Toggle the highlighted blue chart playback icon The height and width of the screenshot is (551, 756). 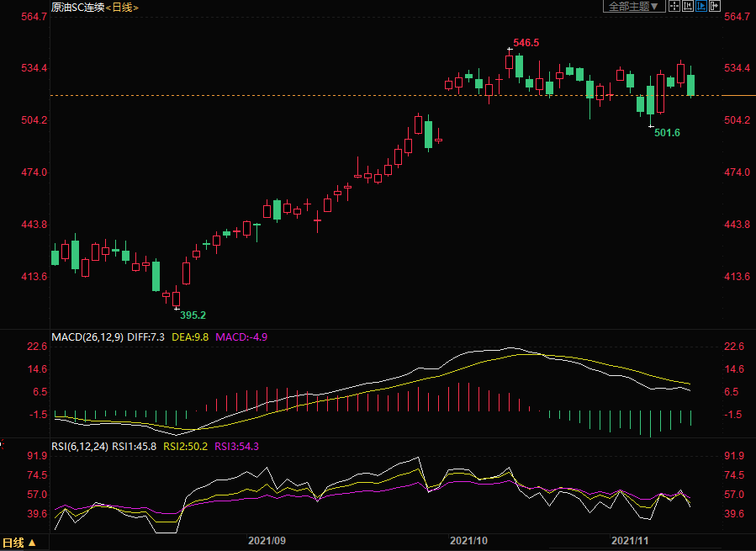[x=701, y=6]
